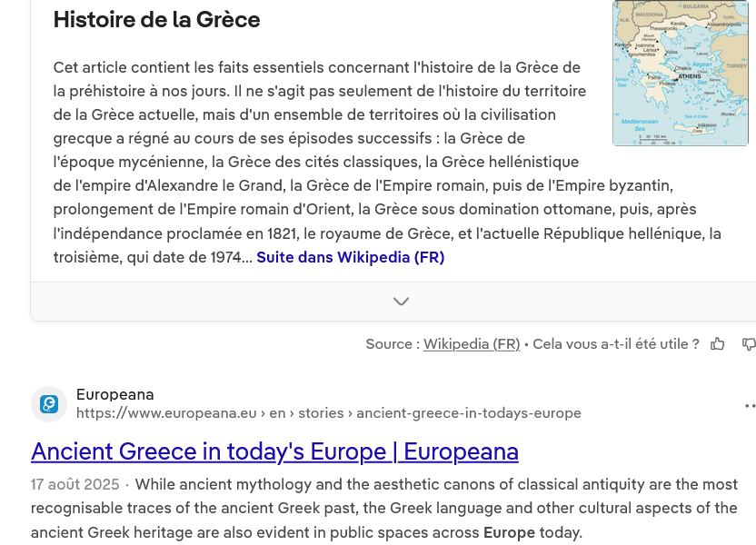
Task: Click the europeana.eu URL breadcrumb
Action: [x=328, y=413]
